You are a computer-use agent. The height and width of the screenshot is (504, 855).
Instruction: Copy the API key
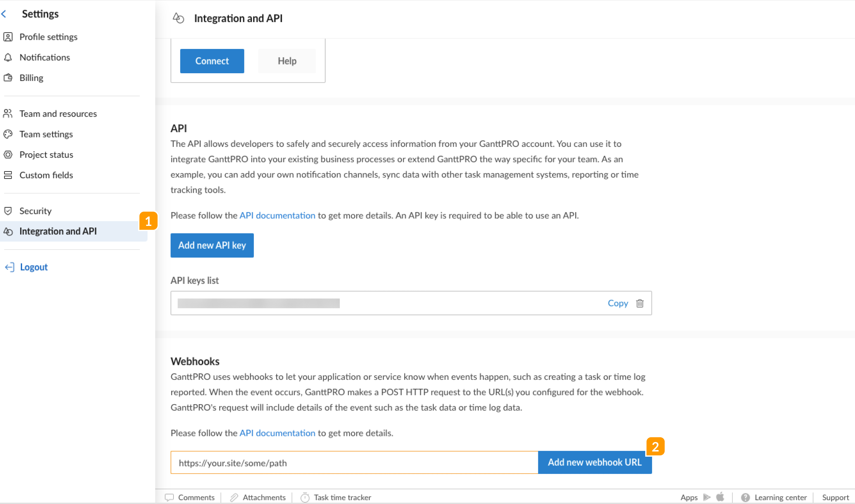click(x=618, y=303)
